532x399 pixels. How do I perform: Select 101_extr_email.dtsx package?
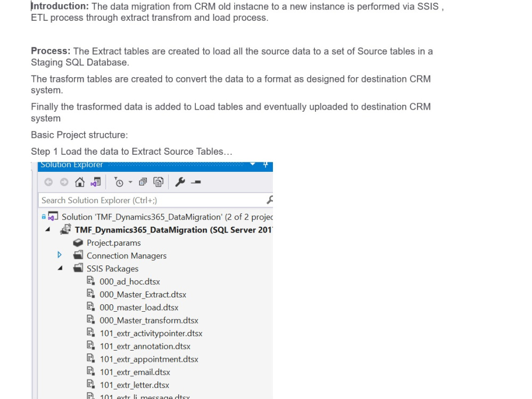click(135, 372)
